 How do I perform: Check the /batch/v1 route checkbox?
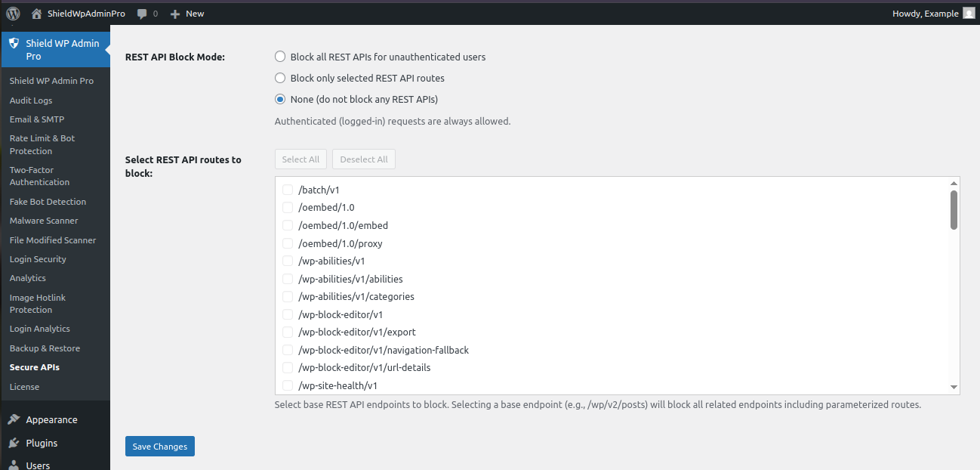pyautogui.click(x=288, y=190)
